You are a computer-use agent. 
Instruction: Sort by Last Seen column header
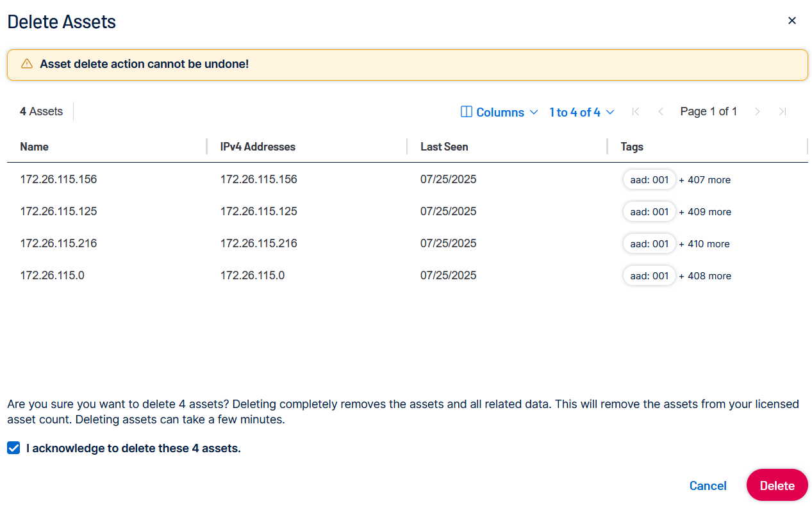444,147
